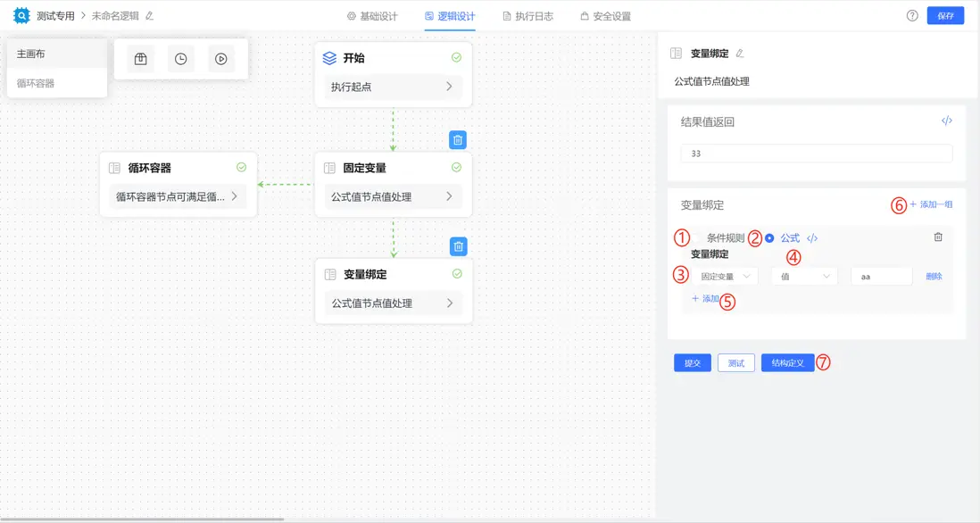Click the 添加一组 link
Viewport: 980px width, 523px height.
(931, 204)
